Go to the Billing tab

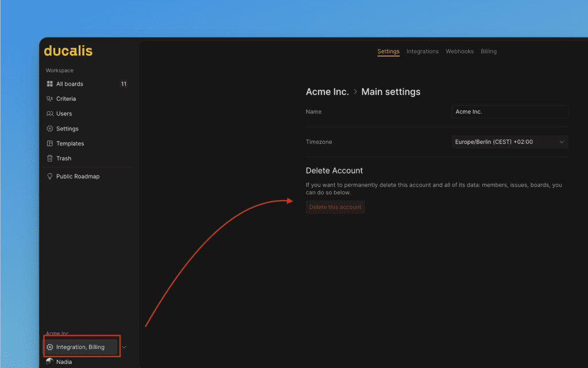pyautogui.click(x=489, y=52)
